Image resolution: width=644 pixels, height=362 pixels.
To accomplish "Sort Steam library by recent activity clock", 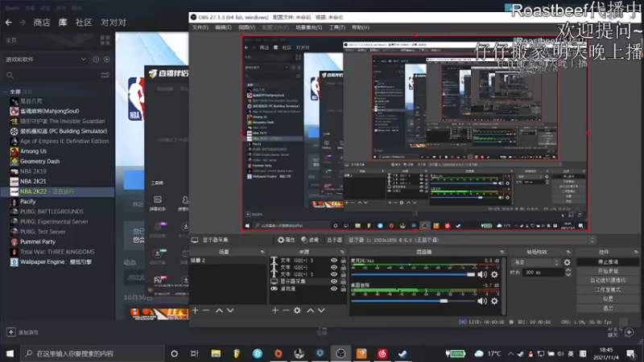I will [96, 60].
